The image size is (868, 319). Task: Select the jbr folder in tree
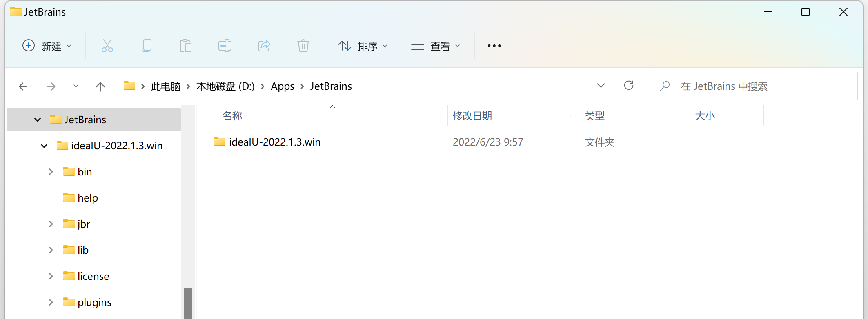tap(76, 224)
